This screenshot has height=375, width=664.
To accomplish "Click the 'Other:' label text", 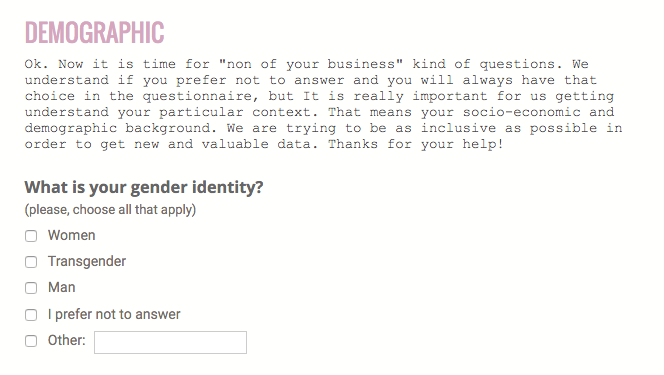I will pyautogui.click(x=66, y=340).
